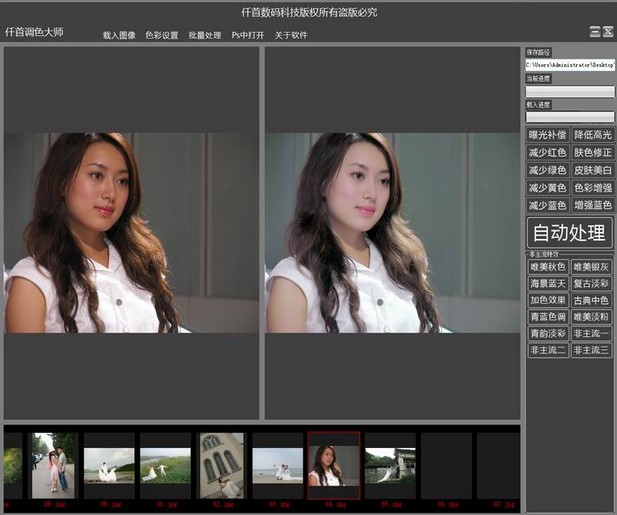
Task: Select the highlighted 34.jpg portrait thumbnail
Action: coord(334,466)
